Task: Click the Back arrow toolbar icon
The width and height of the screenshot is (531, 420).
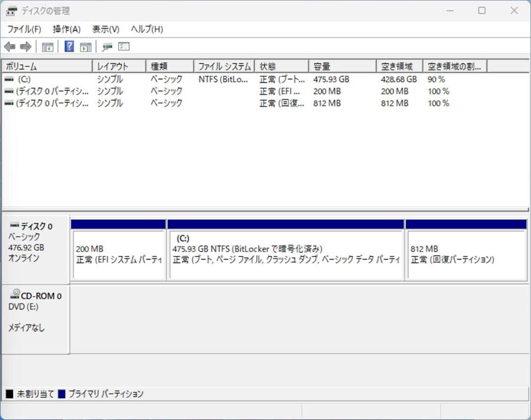Action: point(10,46)
